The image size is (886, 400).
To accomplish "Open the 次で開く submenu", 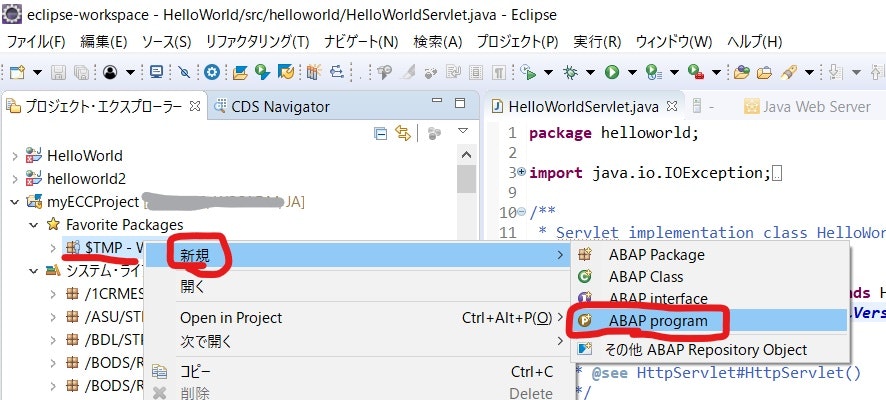I will click(x=357, y=341).
